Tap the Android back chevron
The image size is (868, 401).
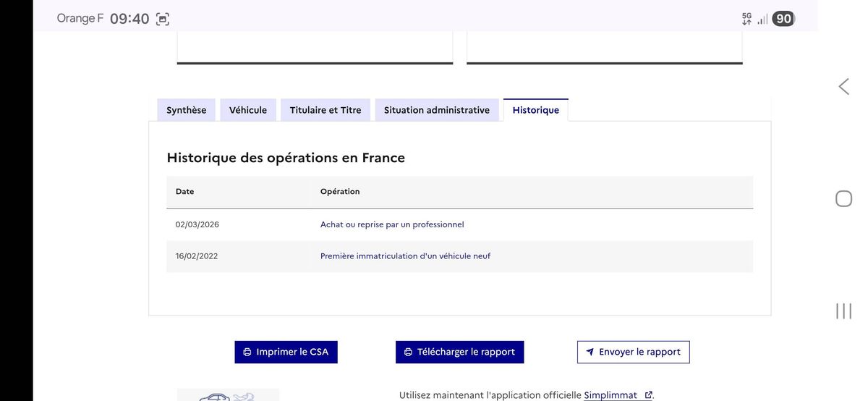843,87
